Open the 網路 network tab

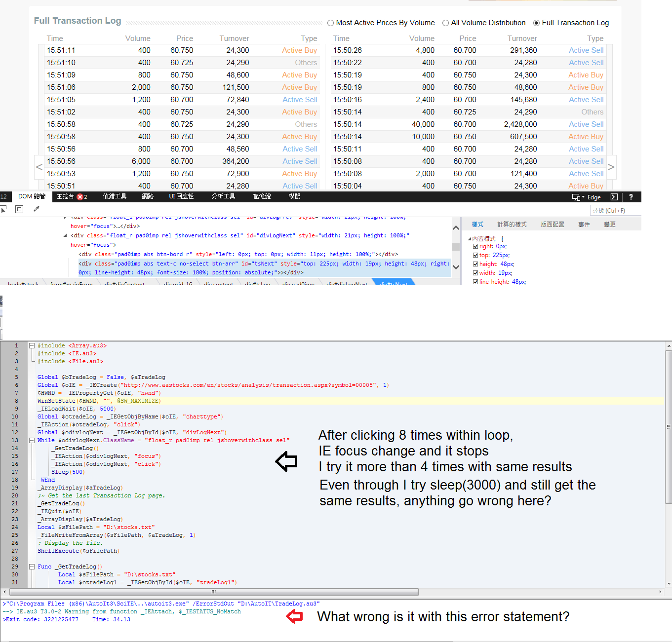(148, 196)
